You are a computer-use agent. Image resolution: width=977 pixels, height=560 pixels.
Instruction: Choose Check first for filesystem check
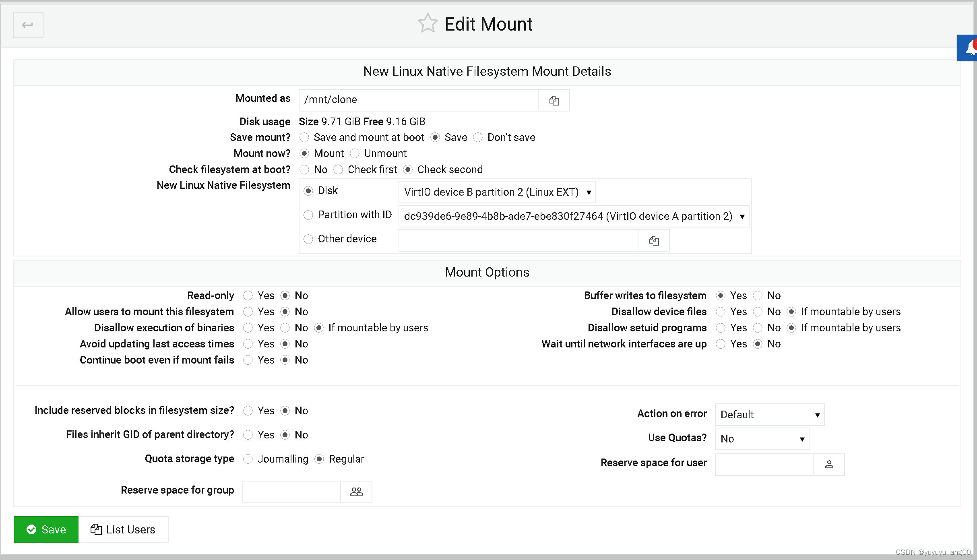[339, 170]
